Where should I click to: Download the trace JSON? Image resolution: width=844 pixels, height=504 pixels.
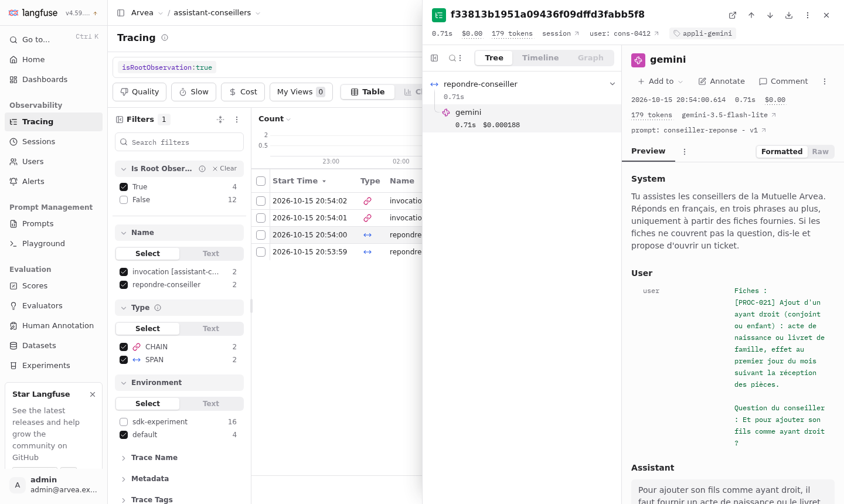pyautogui.click(x=789, y=15)
